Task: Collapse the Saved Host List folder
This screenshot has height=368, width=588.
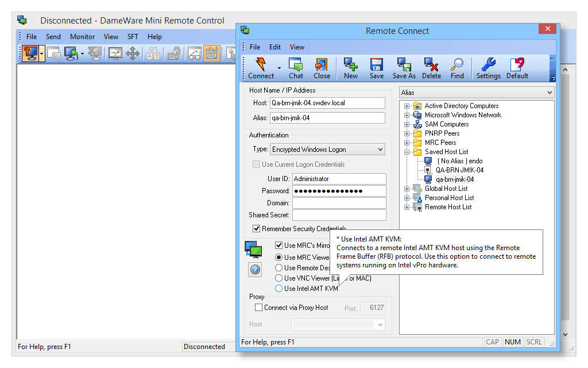Action: click(x=408, y=151)
